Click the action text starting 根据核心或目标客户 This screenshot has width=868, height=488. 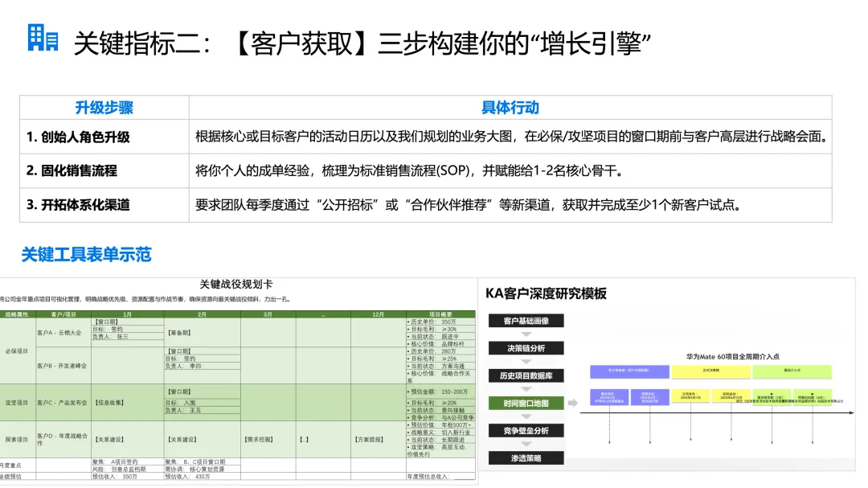(511, 137)
